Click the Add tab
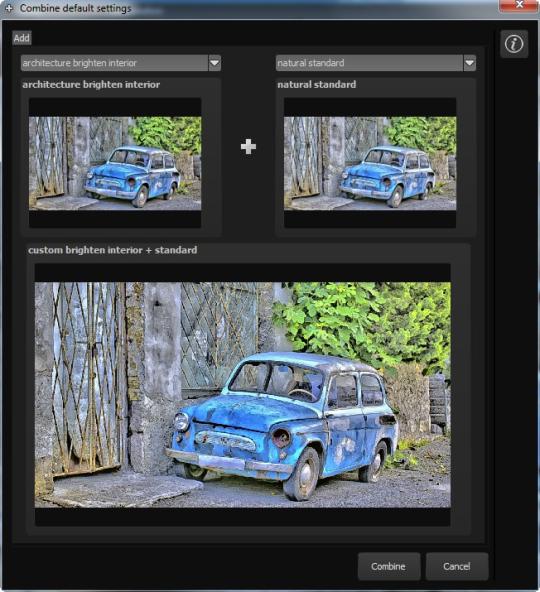Image resolution: width=540 pixels, height=592 pixels. (x=22, y=38)
